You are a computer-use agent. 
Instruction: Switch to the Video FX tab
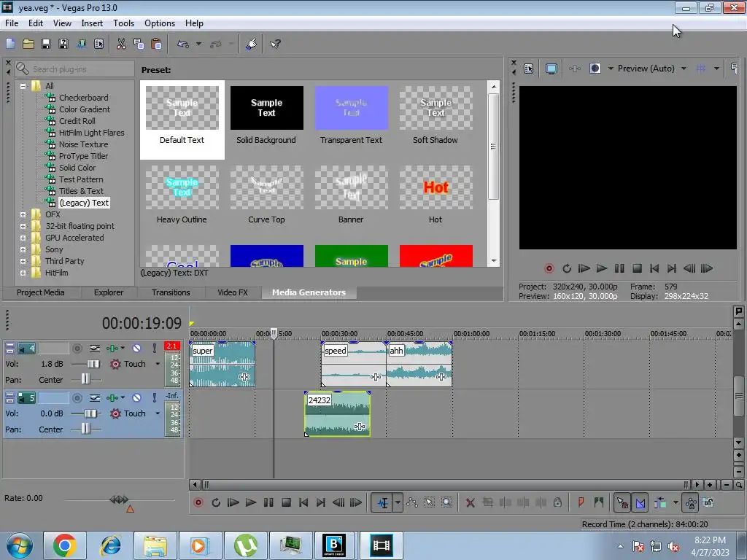pyautogui.click(x=233, y=292)
